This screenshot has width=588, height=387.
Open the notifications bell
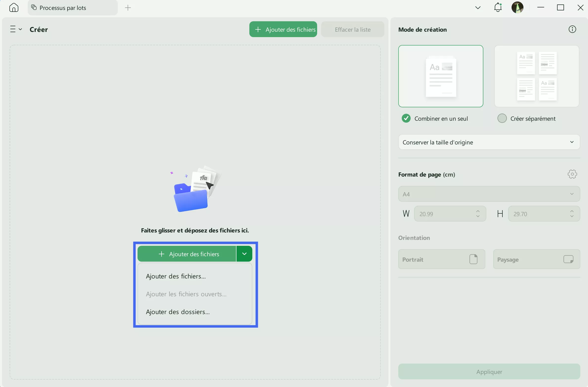coord(498,8)
